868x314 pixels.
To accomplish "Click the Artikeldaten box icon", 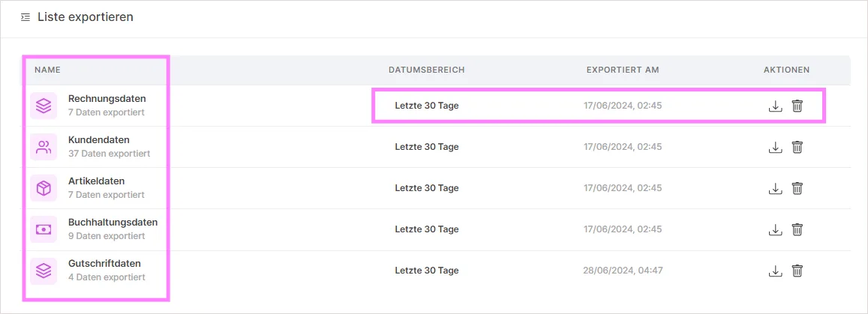I will point(44,189).
